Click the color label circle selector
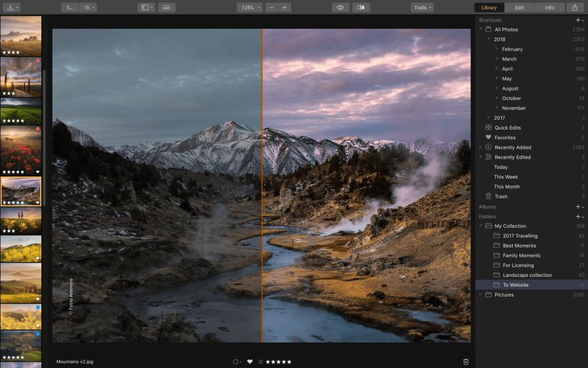Screen dimensions: 588x368 click(236, 361)
